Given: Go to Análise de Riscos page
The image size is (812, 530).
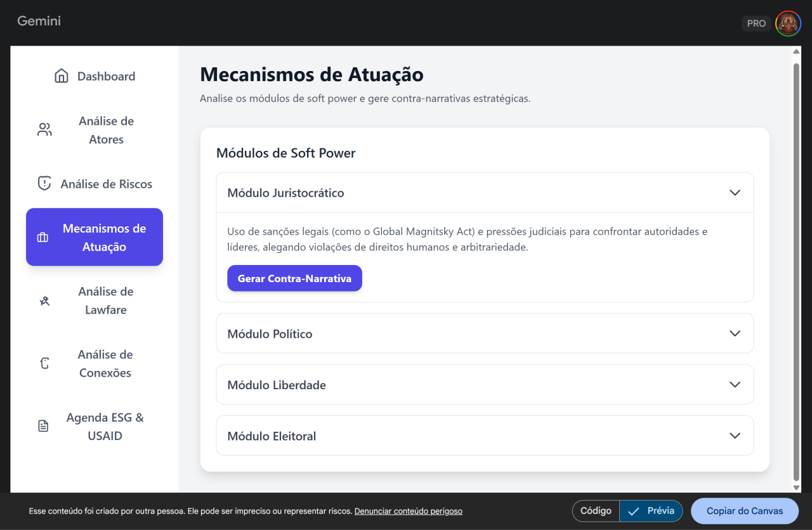Looking at the screenshot, I should click(106, 184).
